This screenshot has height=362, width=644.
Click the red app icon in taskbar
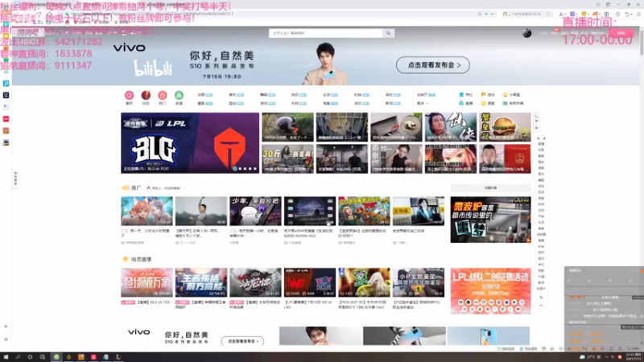(93, 357)
